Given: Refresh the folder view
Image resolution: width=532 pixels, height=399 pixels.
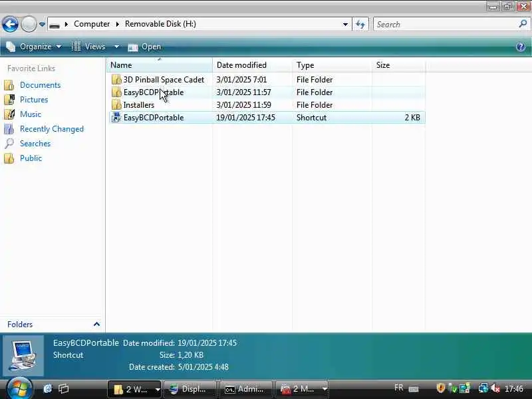Looking at the screenshot, I should click(x=360, y=24).
